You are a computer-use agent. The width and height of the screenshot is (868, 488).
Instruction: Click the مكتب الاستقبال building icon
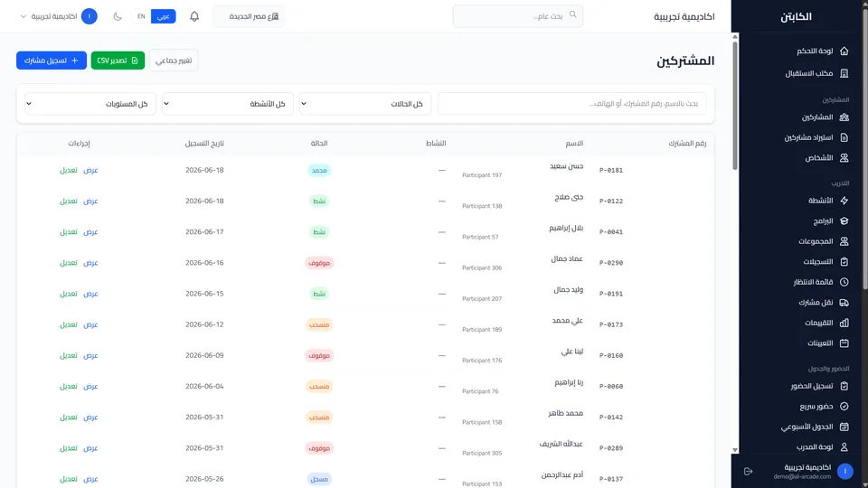844,73
